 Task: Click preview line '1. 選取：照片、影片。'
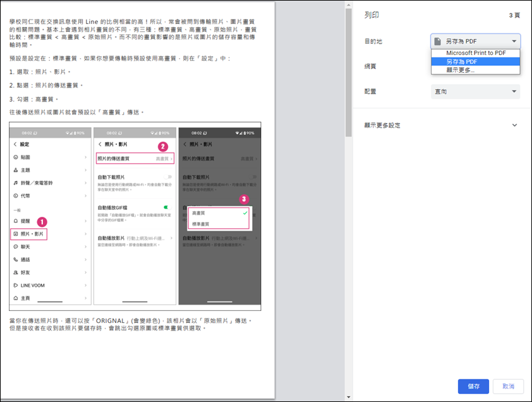click(40, 72)
